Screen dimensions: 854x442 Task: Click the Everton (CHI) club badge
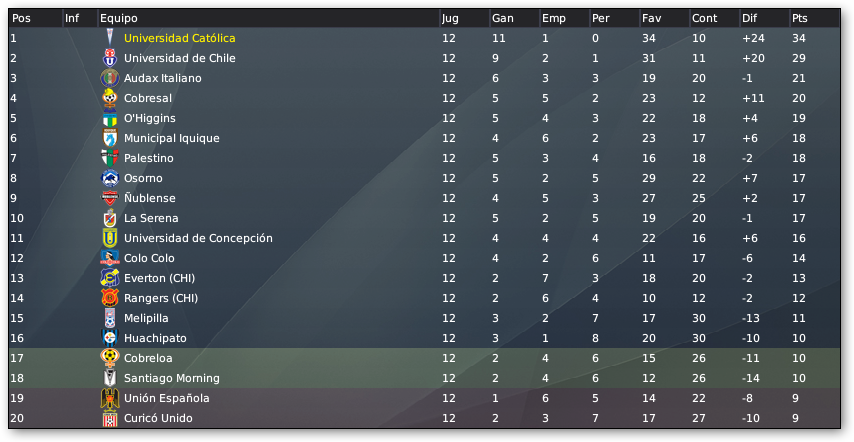coord(110,278)
